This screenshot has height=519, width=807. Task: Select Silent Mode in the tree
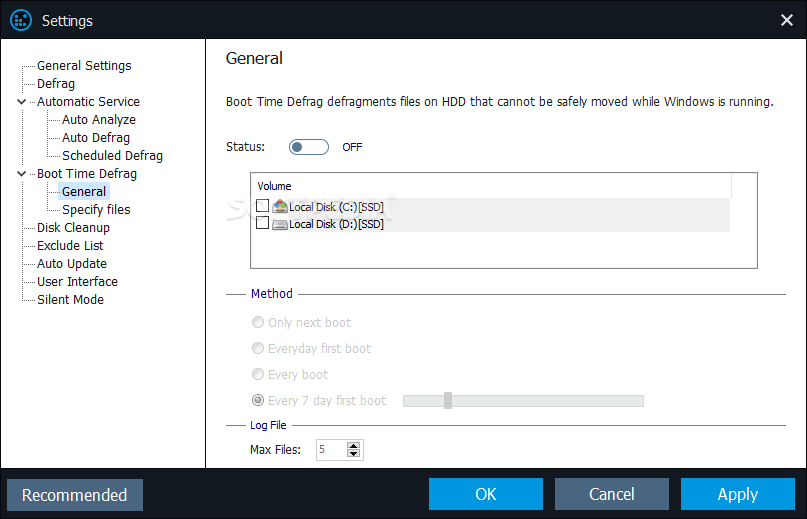[70, 300]
